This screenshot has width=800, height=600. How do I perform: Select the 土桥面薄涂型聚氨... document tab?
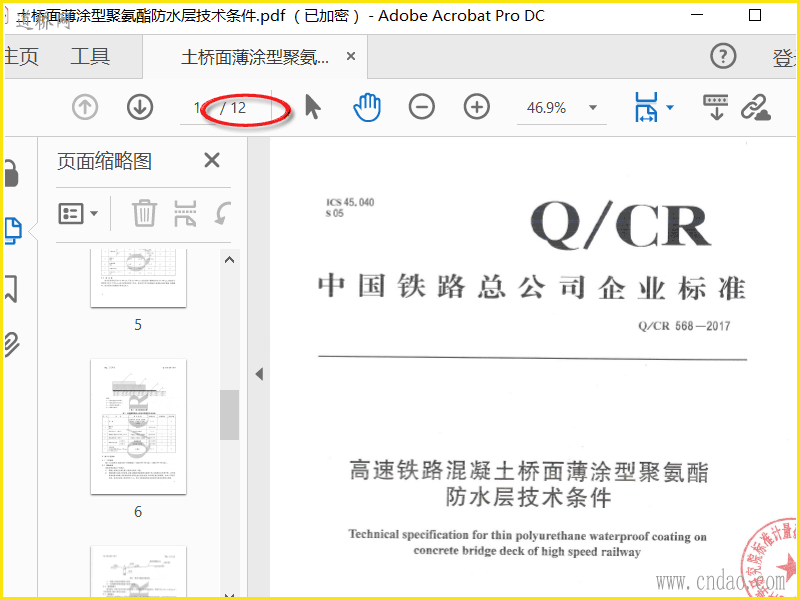click(255, 57)
